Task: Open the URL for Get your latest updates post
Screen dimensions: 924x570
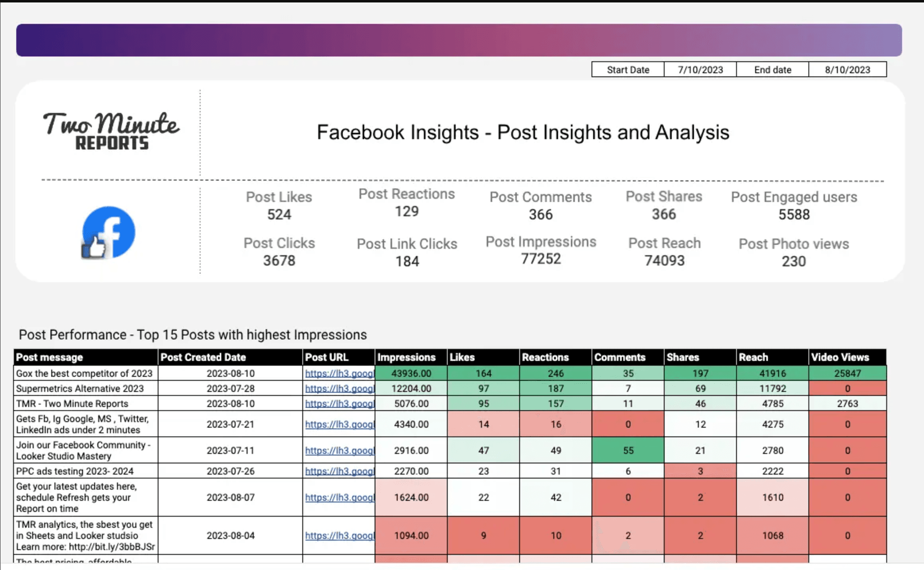Action: coord(339,497)
